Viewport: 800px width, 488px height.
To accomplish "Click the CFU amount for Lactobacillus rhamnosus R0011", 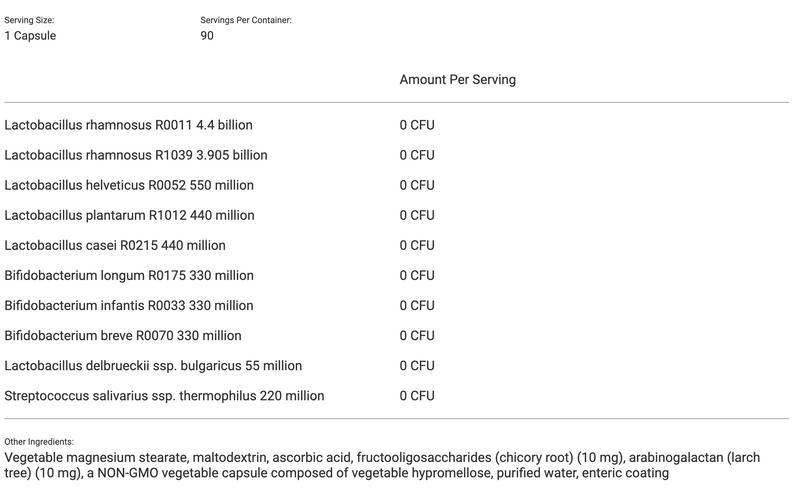I will click(x=417, y=125).
